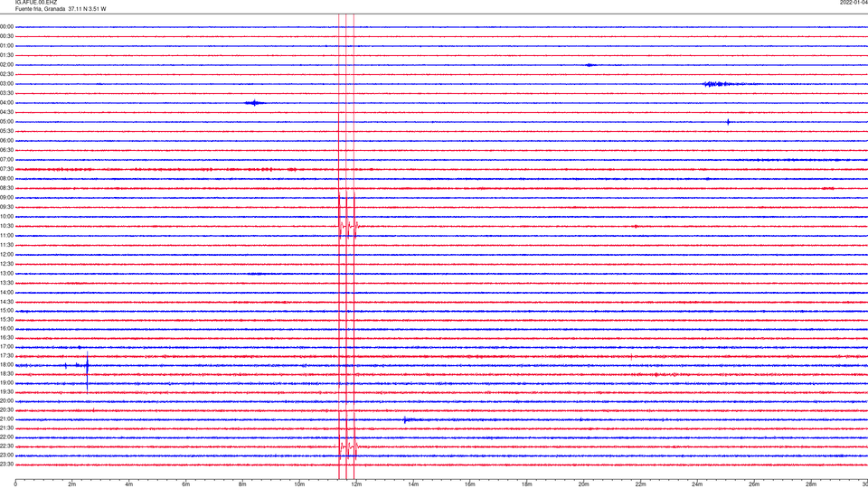Image resolution: width=868 pixels, height=488 pixels.
Task: Select the 10:30 time label
Action: [6, 226]
